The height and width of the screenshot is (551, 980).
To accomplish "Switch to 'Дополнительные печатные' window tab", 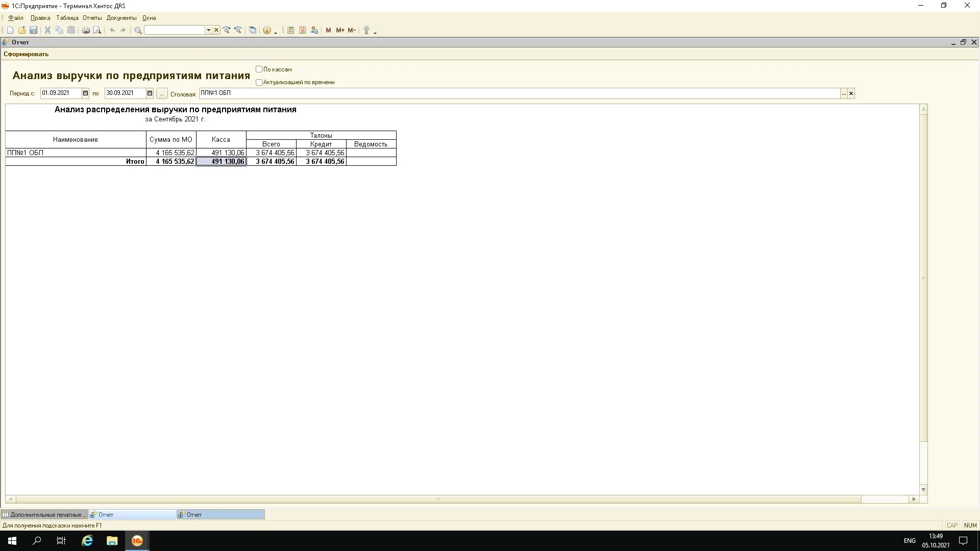I will tap(44, 515).
